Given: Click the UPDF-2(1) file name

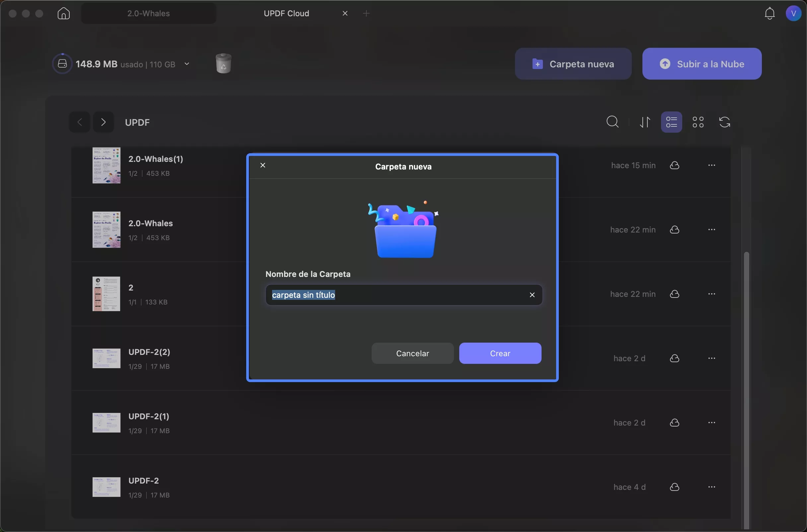Looking at the screenshot, I should 149,416.
